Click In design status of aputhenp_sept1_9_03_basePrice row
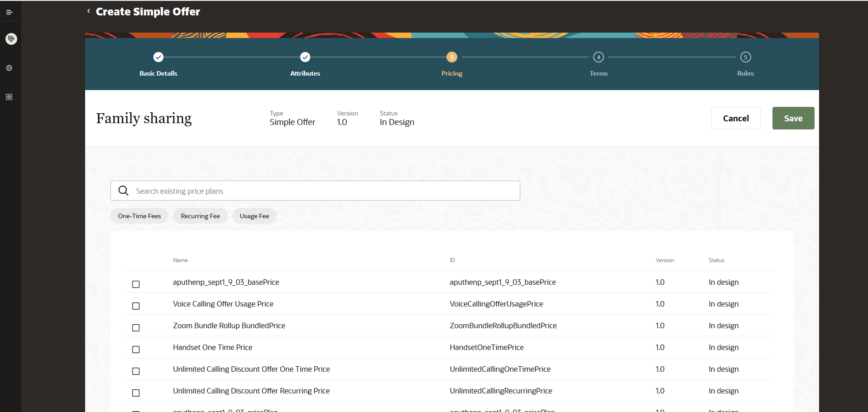Viewport: 868px width, 412px height. pyautogui.click(x=724, y=282)
